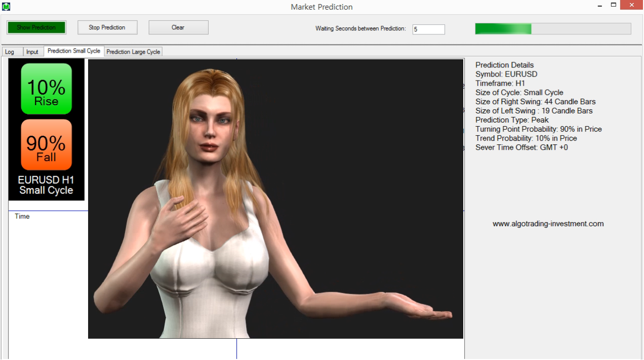This screenshot has width=644, height=360.
Task: Click the Prediction Details heading
Action: click(504, 65)
